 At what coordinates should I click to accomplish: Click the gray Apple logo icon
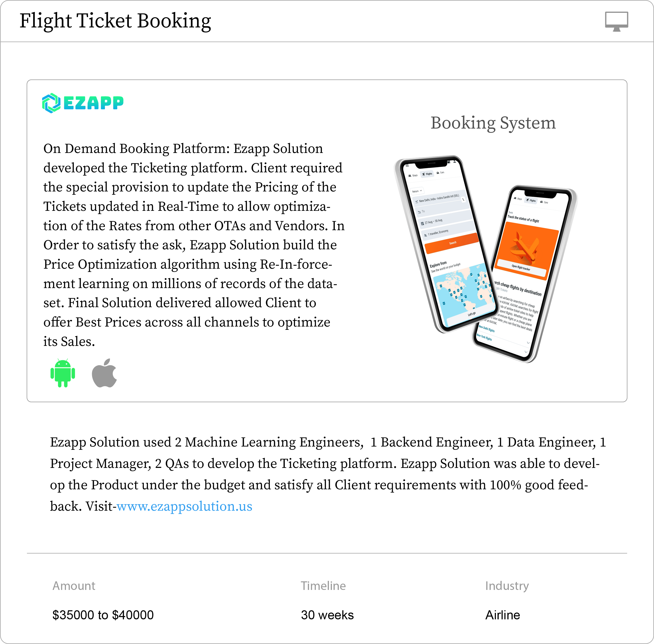tap(104, 373)
